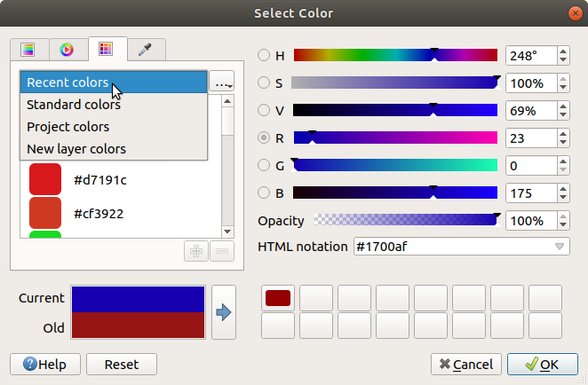588x385 pixels.
Task: Choose Standard colors from the list
Action: (74, 105)
